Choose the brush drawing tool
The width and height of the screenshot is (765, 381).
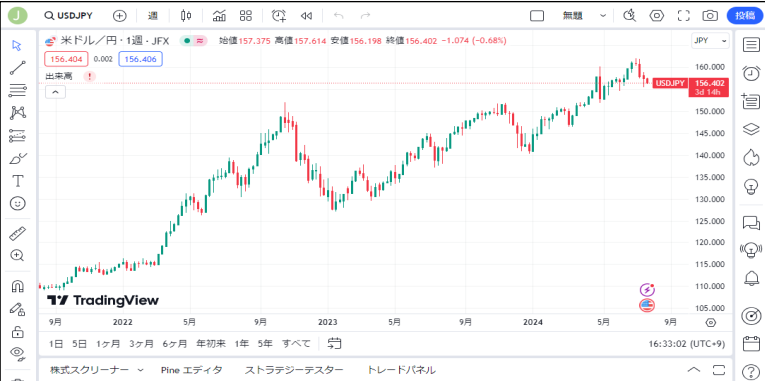click(18, 159)
